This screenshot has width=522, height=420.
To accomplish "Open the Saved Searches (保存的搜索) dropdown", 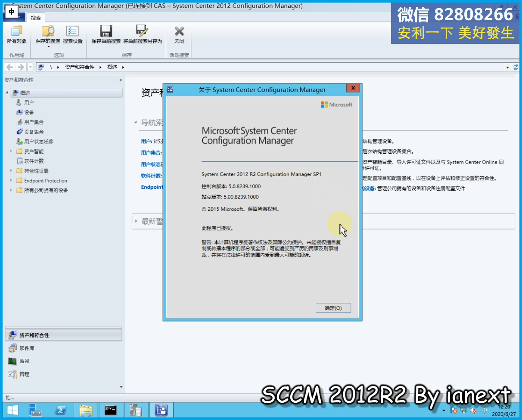I will (48, 36).
